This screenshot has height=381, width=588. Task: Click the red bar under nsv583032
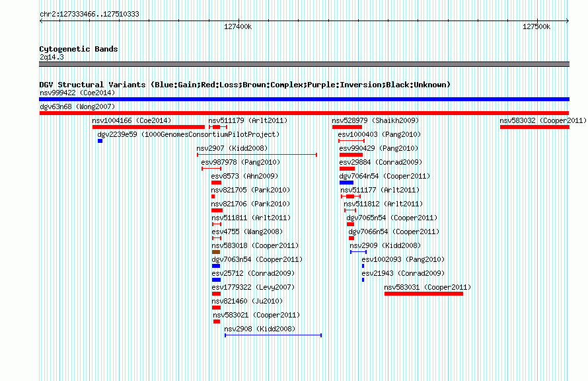click(x=534, y=127)
